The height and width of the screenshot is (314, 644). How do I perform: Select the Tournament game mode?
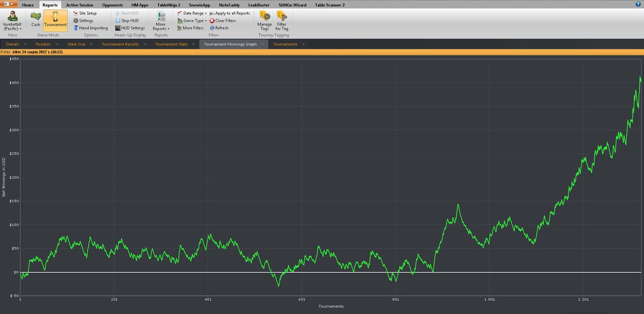point(55,20)
